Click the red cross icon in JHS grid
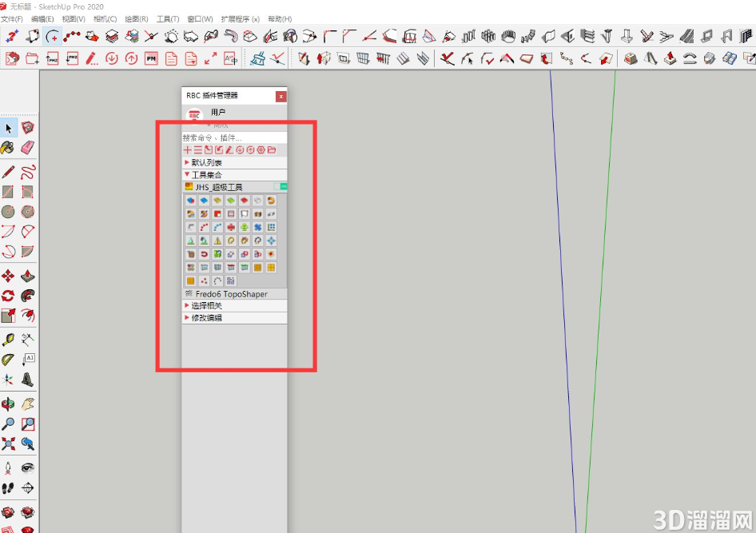This screenshot has width=756, height=533. 231,227
